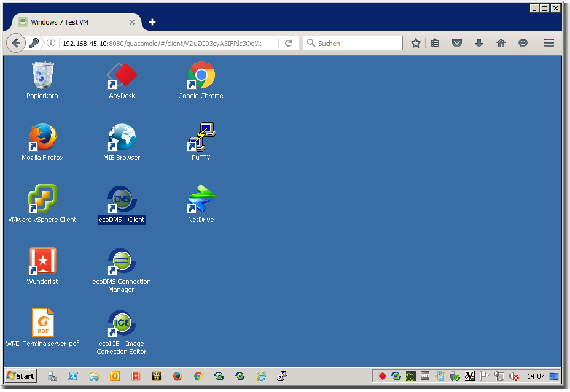570x392 pixels.
Task: Select the ecoDMS Connection Manager icon
Action: tap(122, 262)
